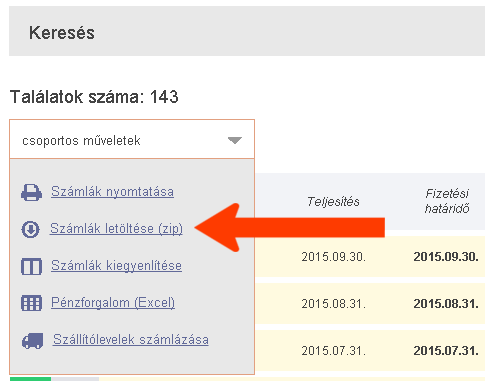Sort by the Teljesítés column header

(x=333, y=202)
